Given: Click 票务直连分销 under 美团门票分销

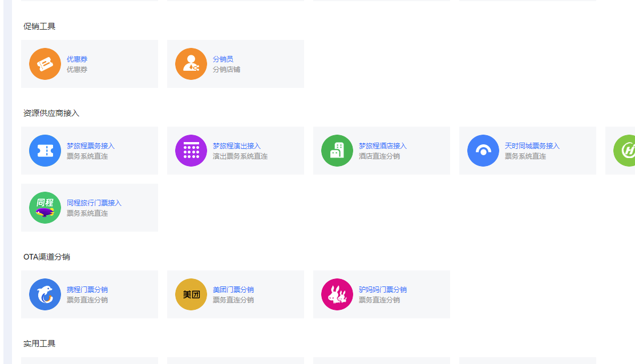Looking at the screenshot, I should (234, 300).
